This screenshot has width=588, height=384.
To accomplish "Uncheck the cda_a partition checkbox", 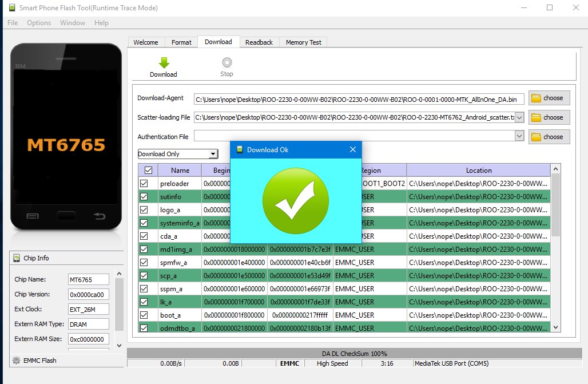I will [144, 236].
